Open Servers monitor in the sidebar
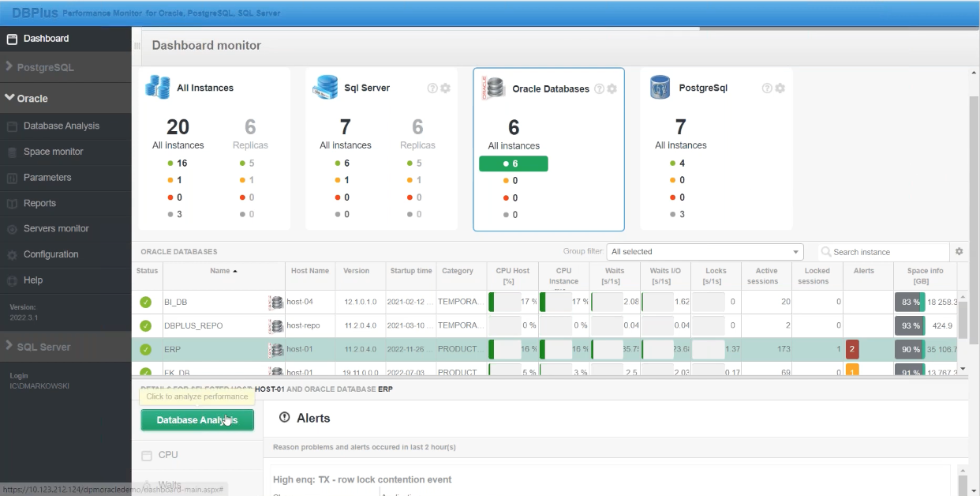 (56, 228)
